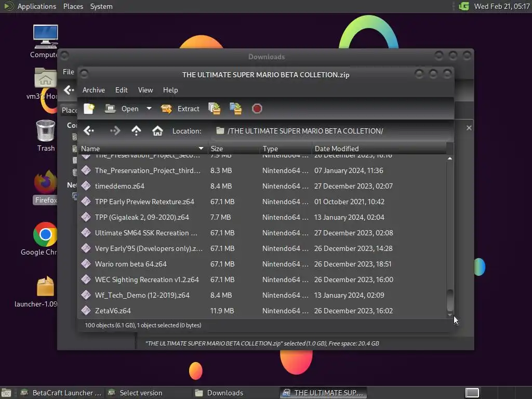Click the forward navigation arrow in archive
Viewport: 532px width, 399px height.
[x=115, y=130]
